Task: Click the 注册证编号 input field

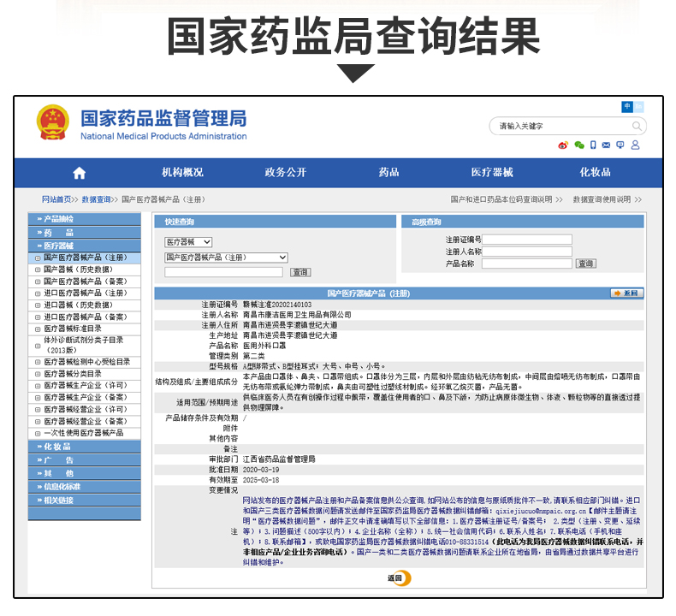Action: click(x=527, y=240)
